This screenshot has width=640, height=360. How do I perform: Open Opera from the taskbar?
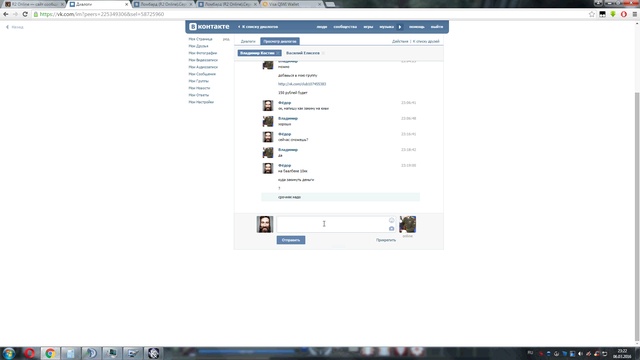(29, 353)
